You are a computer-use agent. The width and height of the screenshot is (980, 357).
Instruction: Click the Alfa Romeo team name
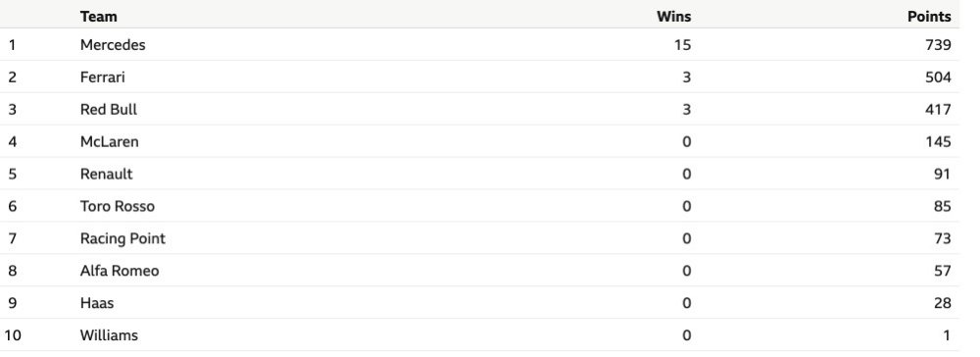(x=120, y=271)
